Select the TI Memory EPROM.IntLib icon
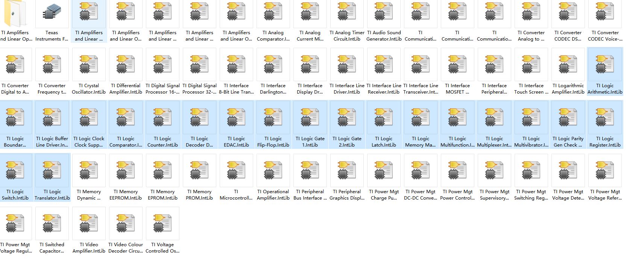Screen dimensions: 644x268 [163, 170]
